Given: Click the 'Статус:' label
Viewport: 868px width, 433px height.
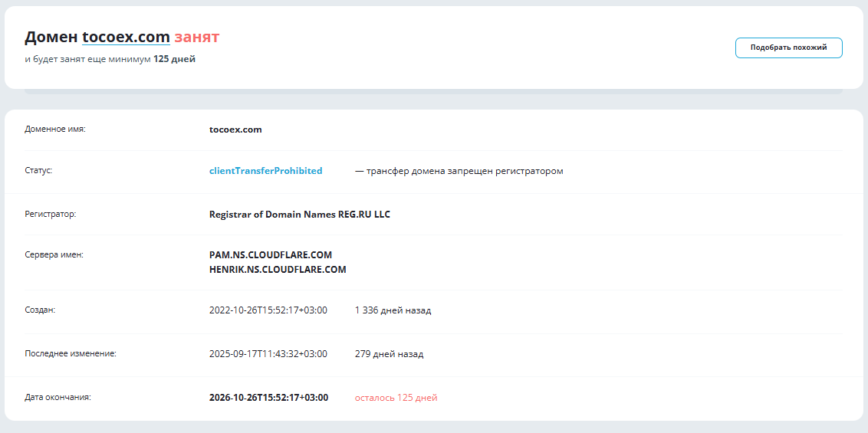Looking at the screenshot, I should click(39, 170).
